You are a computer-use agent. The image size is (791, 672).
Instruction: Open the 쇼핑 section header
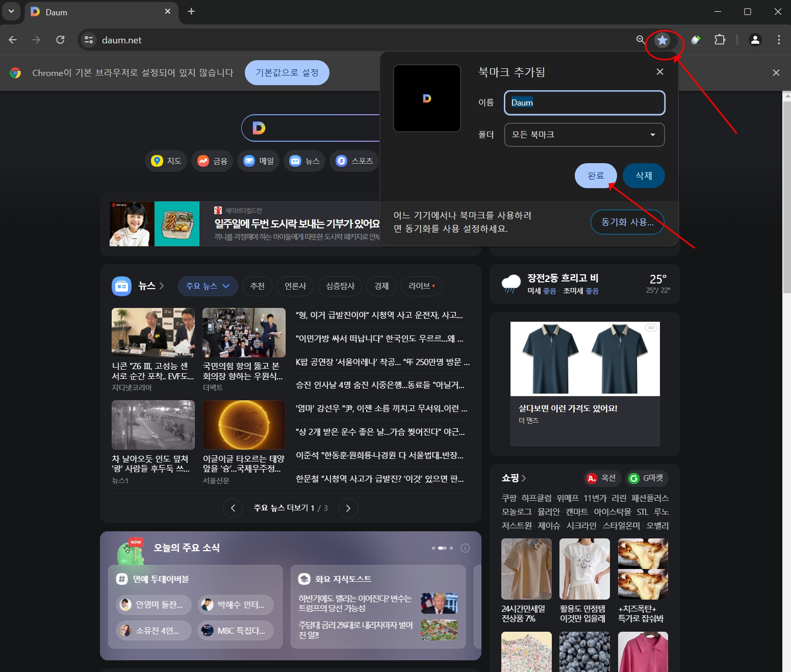514,478
